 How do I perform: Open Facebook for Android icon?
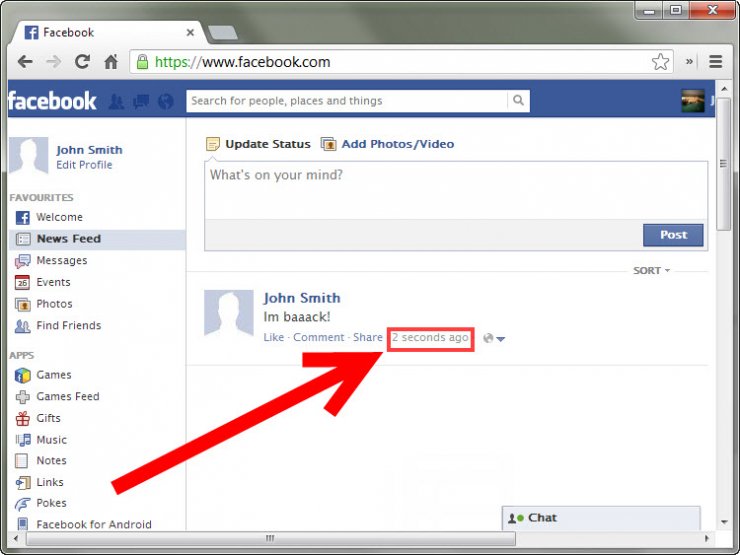[22, 524]
